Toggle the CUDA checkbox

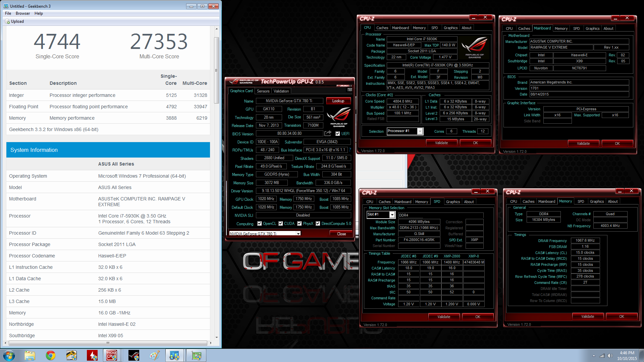click(281, 224)
